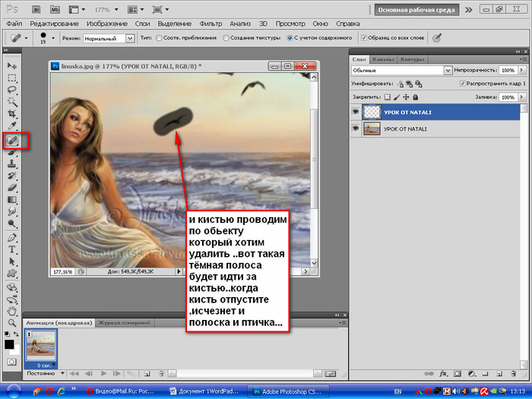The height and width of the screenshot is (399, 532).
Task: Go to the first animation frame
Action: pos(74,373)
